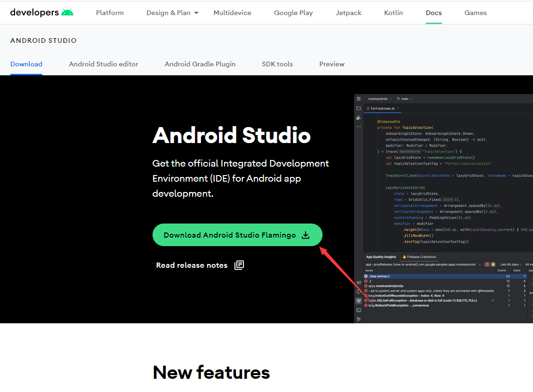
Task: Open the Jetpack nav item
Action: 348,13
